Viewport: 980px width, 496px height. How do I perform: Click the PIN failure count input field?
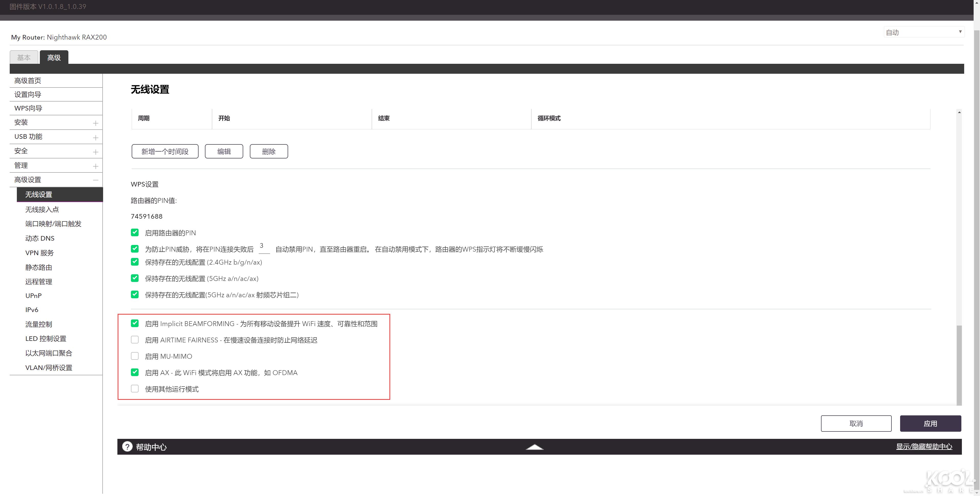point(264,248)
